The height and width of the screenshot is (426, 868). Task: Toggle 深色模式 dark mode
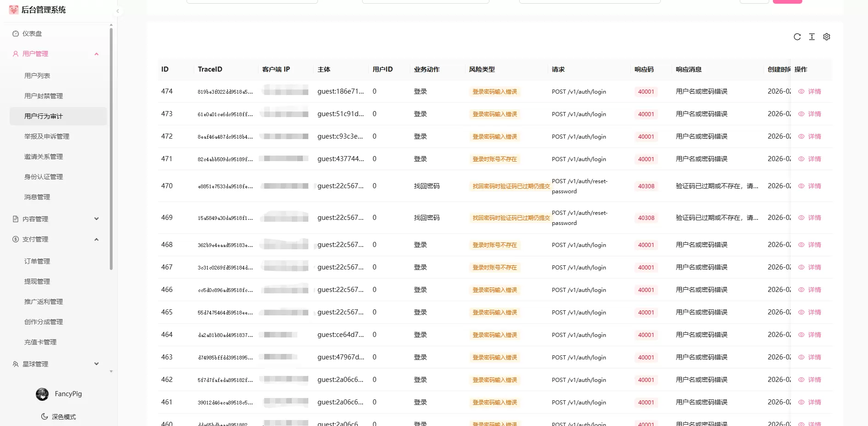[58, 417]
